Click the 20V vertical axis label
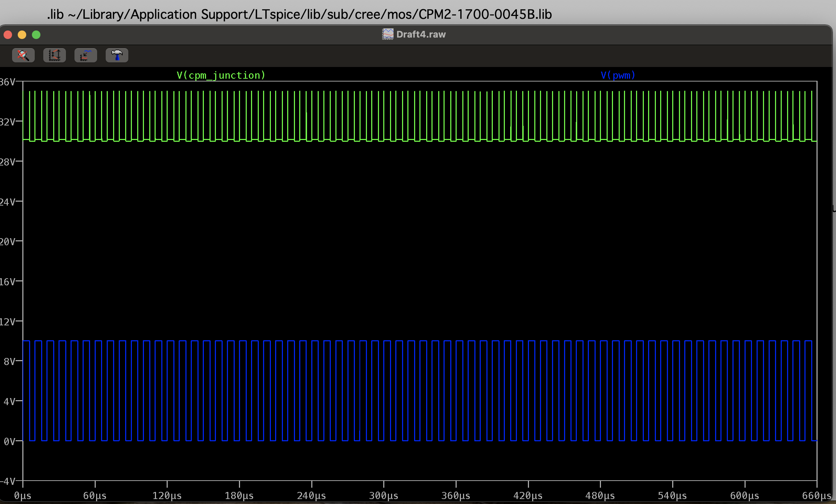The width and height of the screenshot is (836, 504). tap(7, 242)
